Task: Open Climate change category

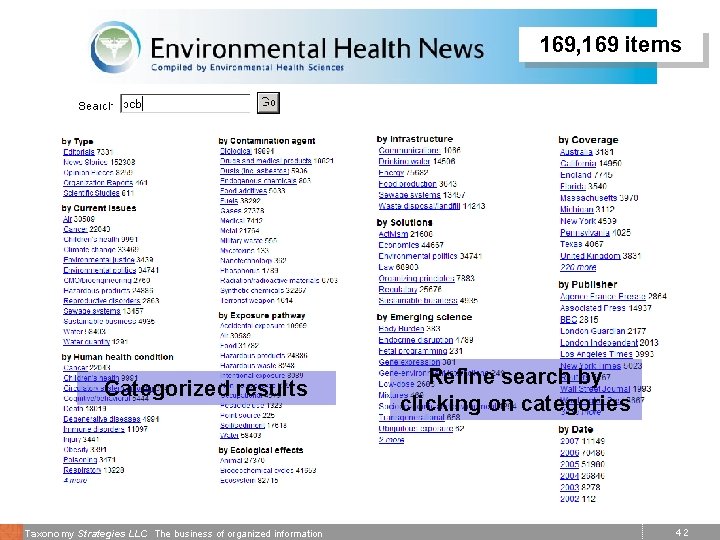Action: (89, 250)
